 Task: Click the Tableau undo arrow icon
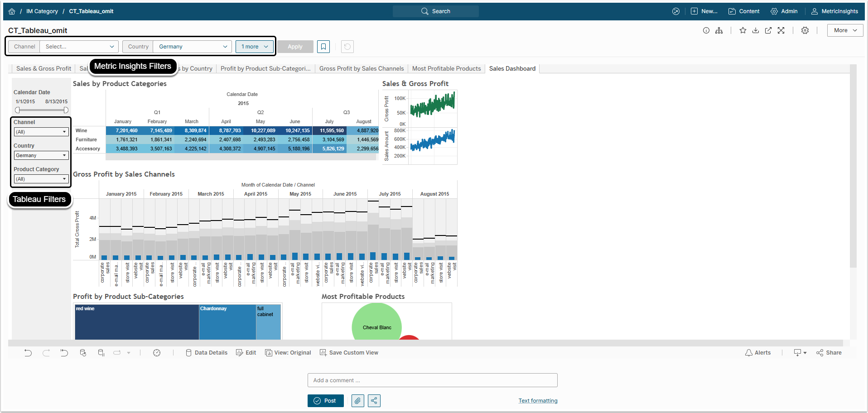tap(28, 353)
